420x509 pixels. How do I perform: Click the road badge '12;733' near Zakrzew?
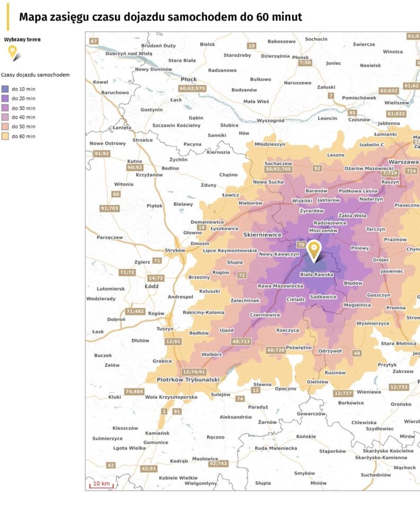399,387
